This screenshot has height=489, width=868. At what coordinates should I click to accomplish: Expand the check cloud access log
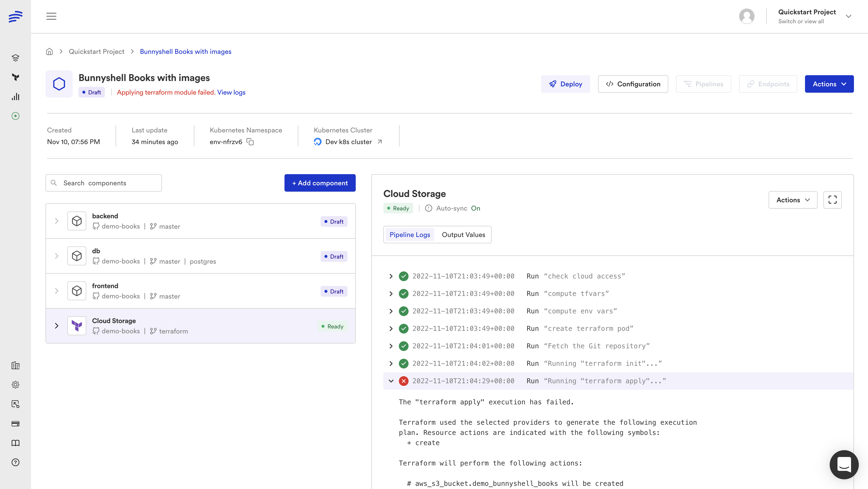point(391,276)
